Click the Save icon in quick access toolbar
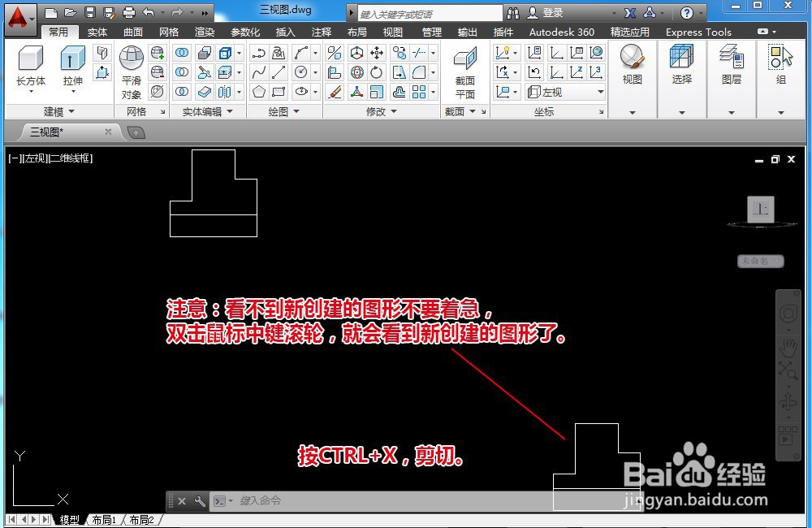The width and height of the screenshot is (812, 528). click(x=90, y=12)
